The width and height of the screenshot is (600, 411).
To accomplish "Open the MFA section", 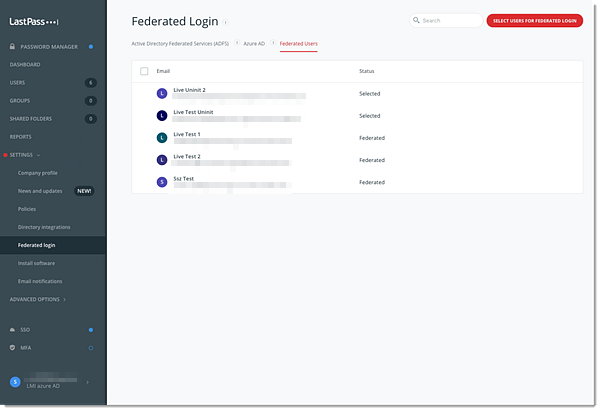I will coord(26,348).
